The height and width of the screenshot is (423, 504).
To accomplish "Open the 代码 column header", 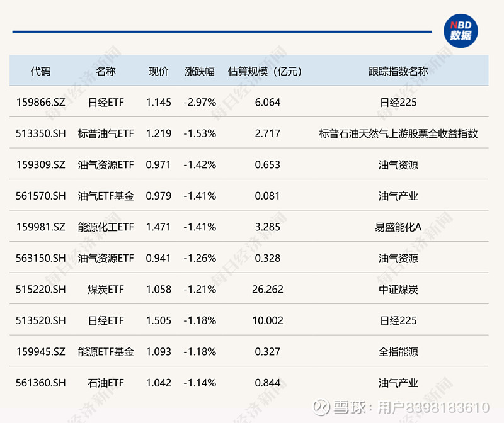I will point(41,71).
